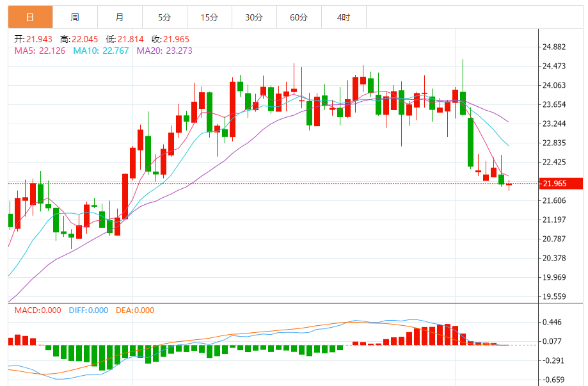Click the 23.654 price axis label
Image resolution: width=588 pixels, height=386 pixels.
click(x=554, y=104)
